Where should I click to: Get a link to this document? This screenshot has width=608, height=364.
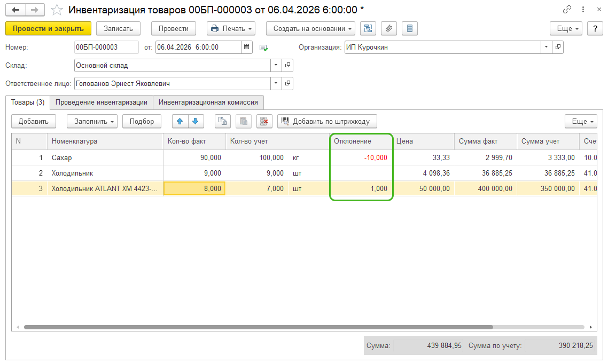coord(567,10)
